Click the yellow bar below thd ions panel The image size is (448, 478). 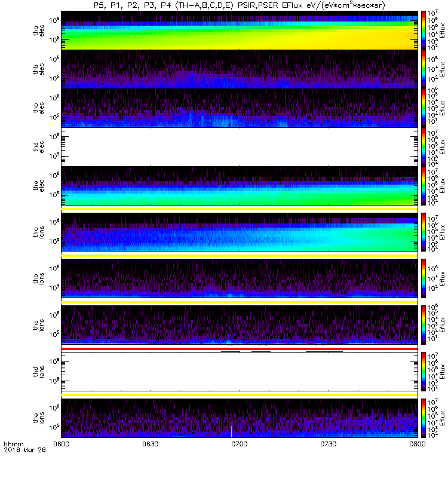240,395
